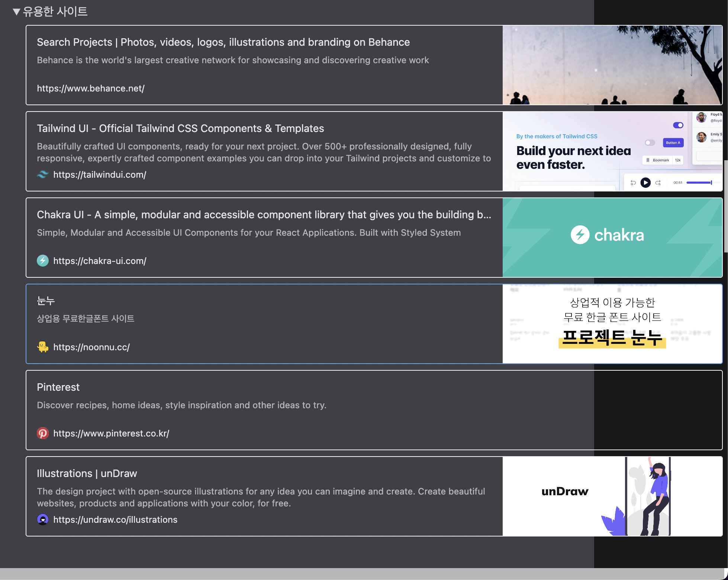Click the chakra logo in preview image

(608, 235)
